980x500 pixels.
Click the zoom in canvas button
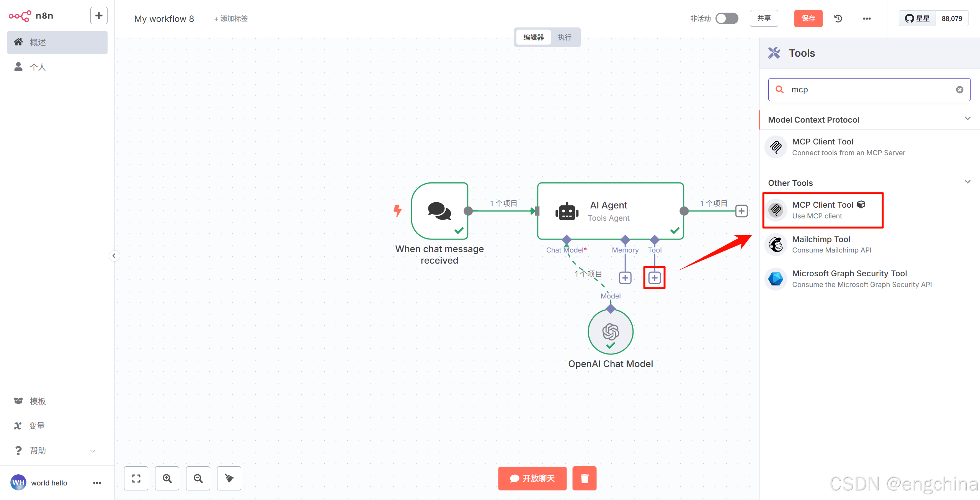(x=167, y=478)
